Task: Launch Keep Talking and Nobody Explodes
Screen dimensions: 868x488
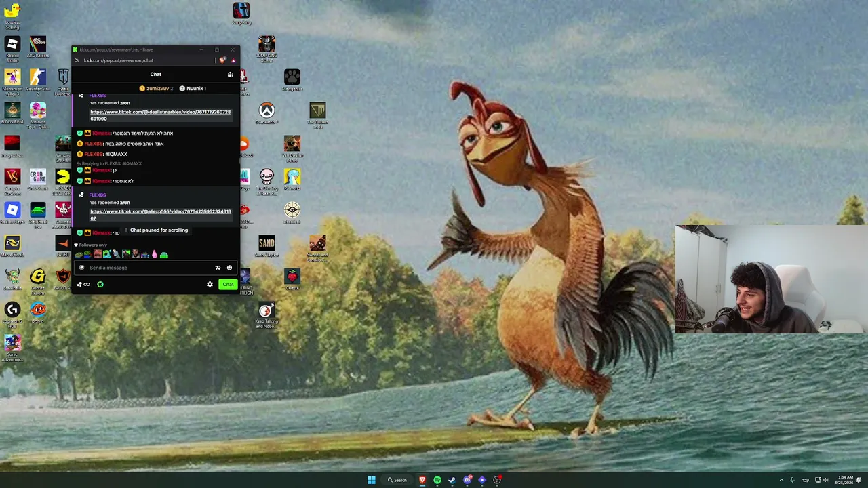Action: pyautogui.click(x=267, y=315)
